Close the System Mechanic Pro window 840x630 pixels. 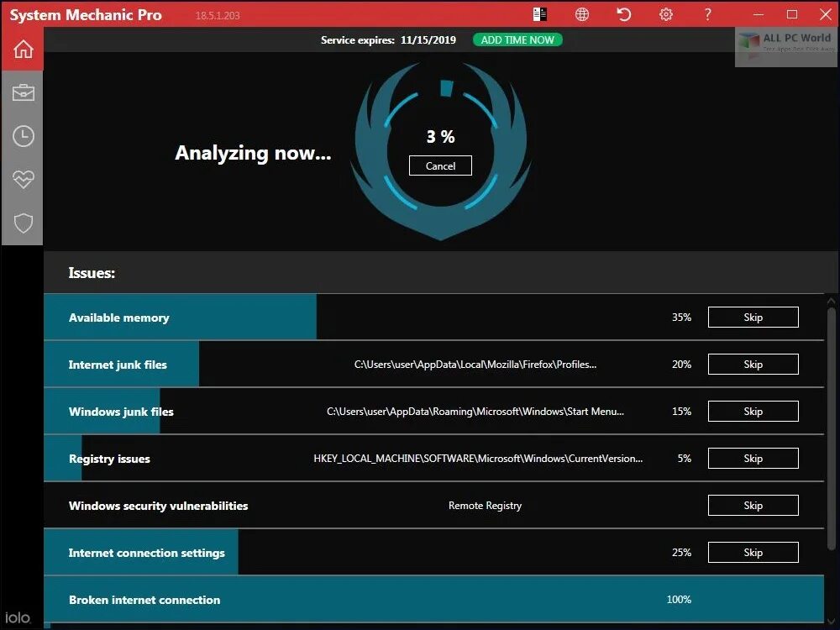826,14
